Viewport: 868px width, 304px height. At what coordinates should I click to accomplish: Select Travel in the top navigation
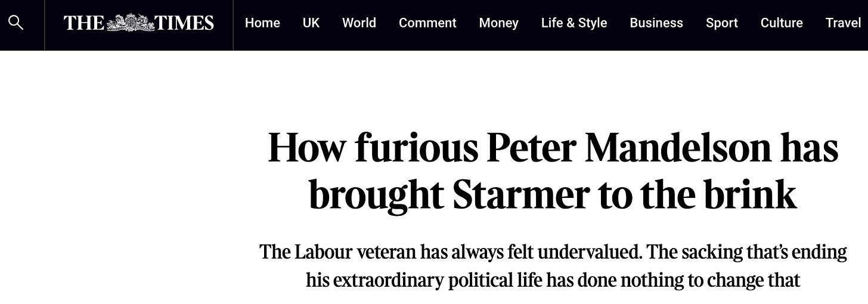click(x=844, y=23)
